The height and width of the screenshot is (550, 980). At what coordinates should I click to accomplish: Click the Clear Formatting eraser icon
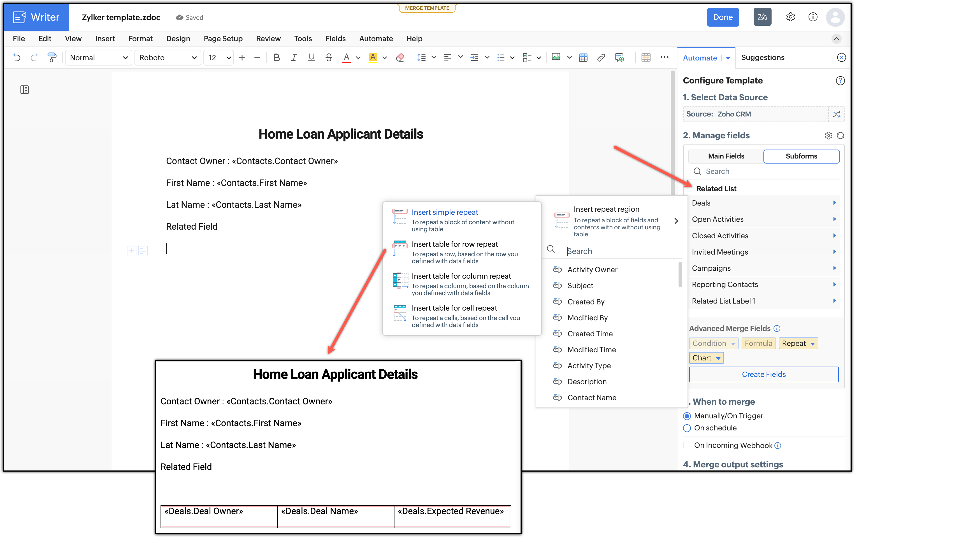click(x=400, y=57)
